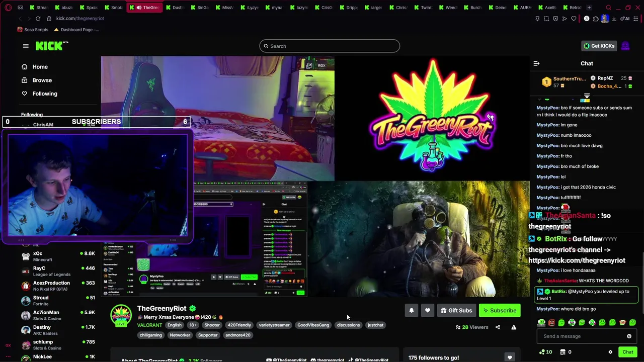Switch to the Dustin browser tab
Screen dimensions: 644x362
(175, 8)
